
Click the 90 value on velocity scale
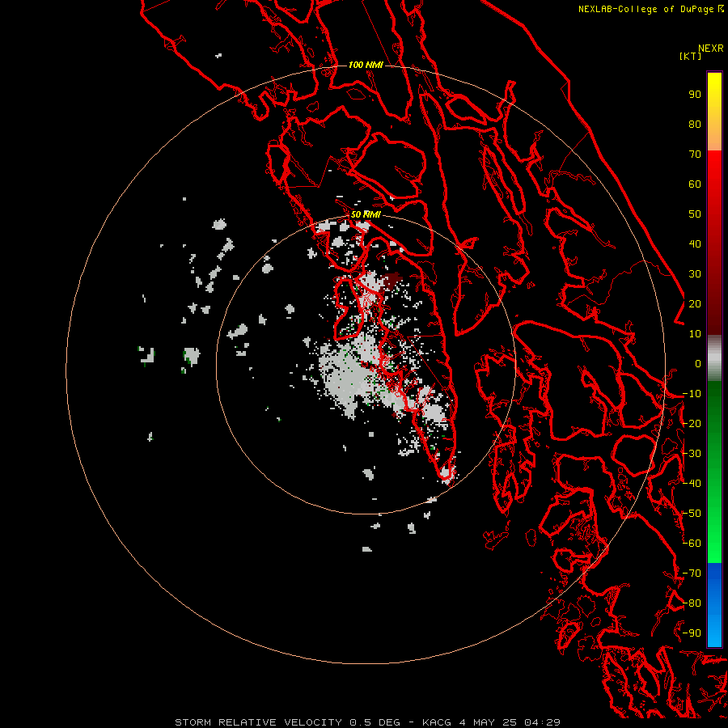(x=695, y=95)
